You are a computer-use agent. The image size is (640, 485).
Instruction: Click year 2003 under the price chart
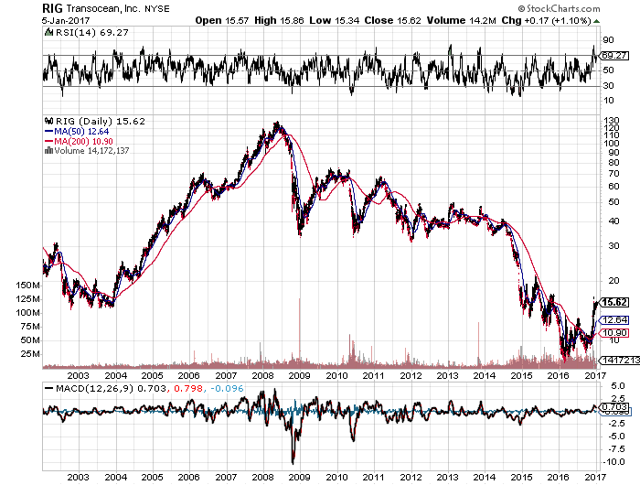coord(78,376)
